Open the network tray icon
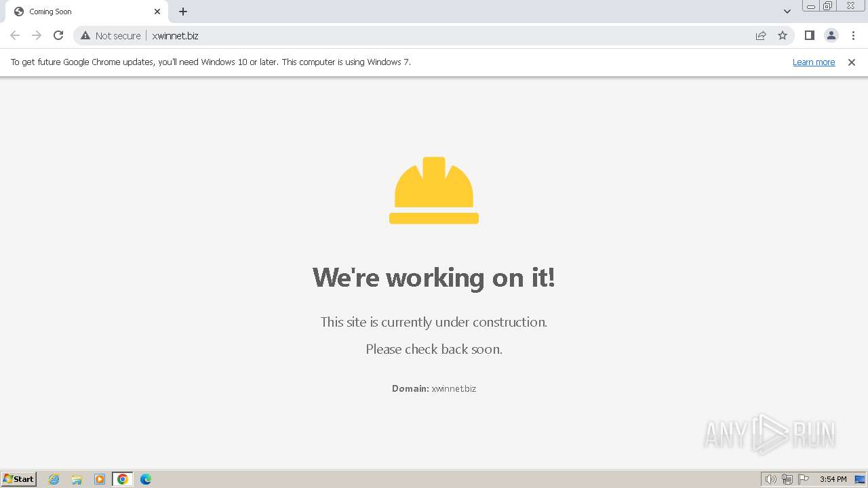868x488 pixels. click(x=787, y=479)
